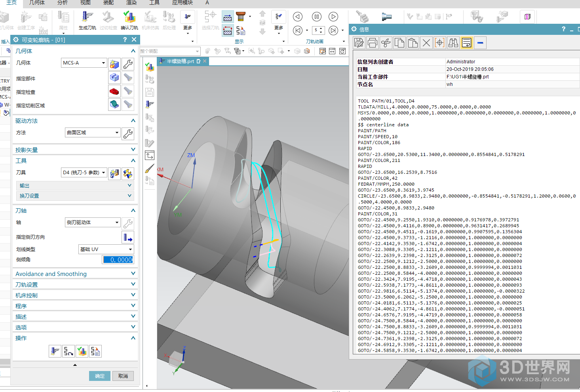Viewport: 580px width, 392px height.
Task: Click edit tool icon beside new-tool icon
Action: [x=128, y=173]
